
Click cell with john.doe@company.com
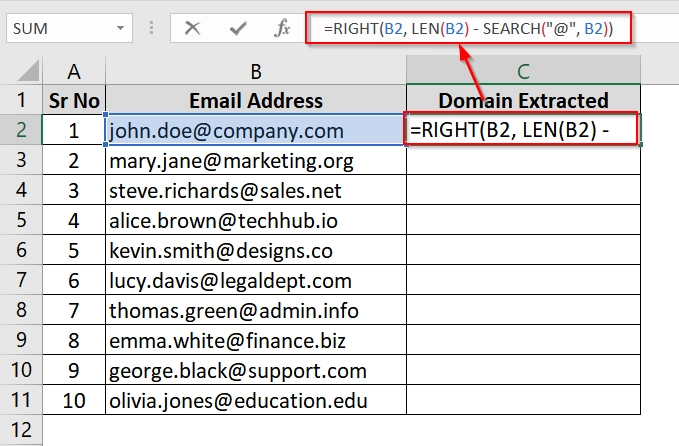(x=256, y=130)
